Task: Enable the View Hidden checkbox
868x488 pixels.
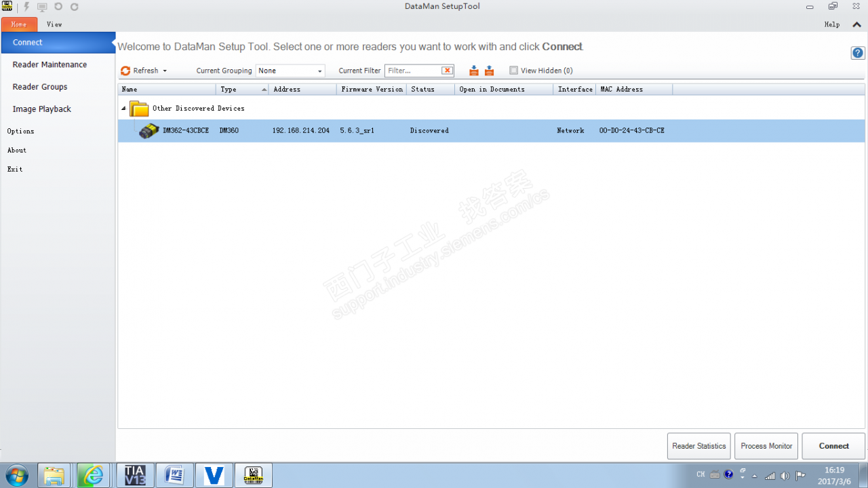Action: (x=513, y=71)
